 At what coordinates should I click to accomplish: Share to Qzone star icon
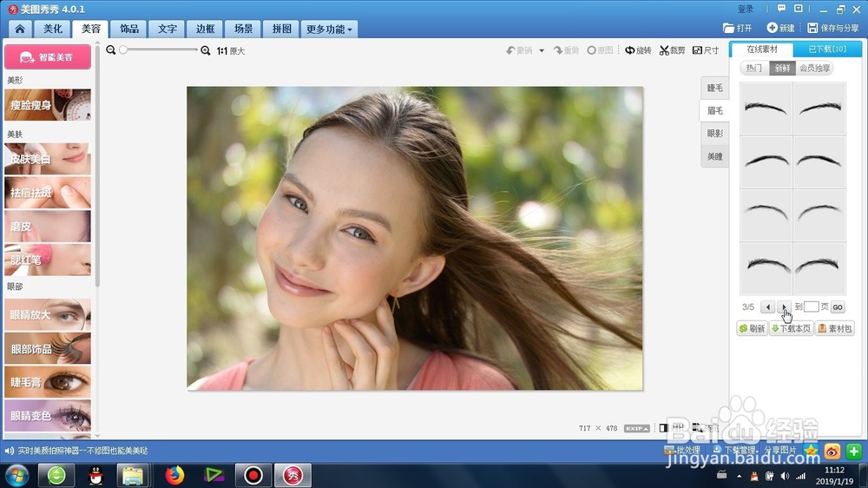(x=811, y=452)
